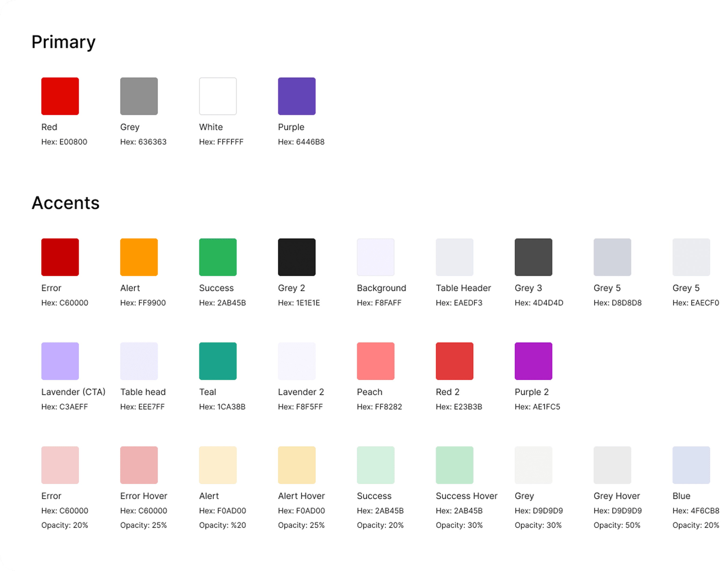Screen dimensions: 728x571
Task: Select the green Success 2AB45B swatch
Action: coord(218,257)
